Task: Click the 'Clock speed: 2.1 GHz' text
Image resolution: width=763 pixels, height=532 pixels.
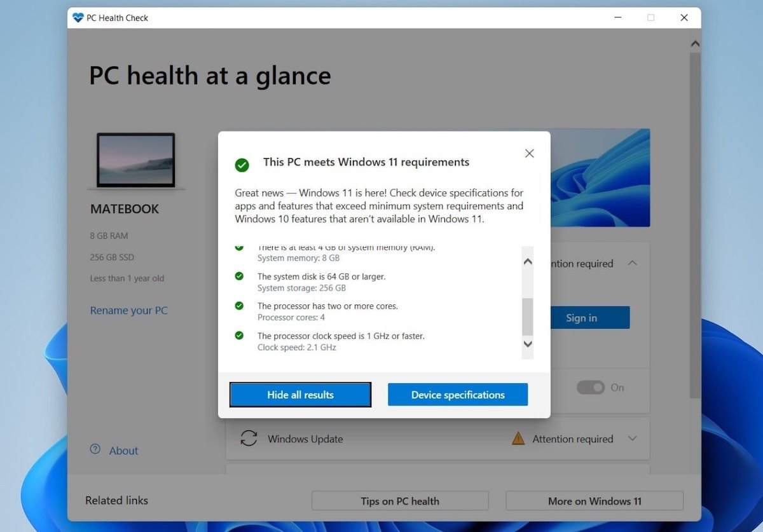Action: click(297, 348)
